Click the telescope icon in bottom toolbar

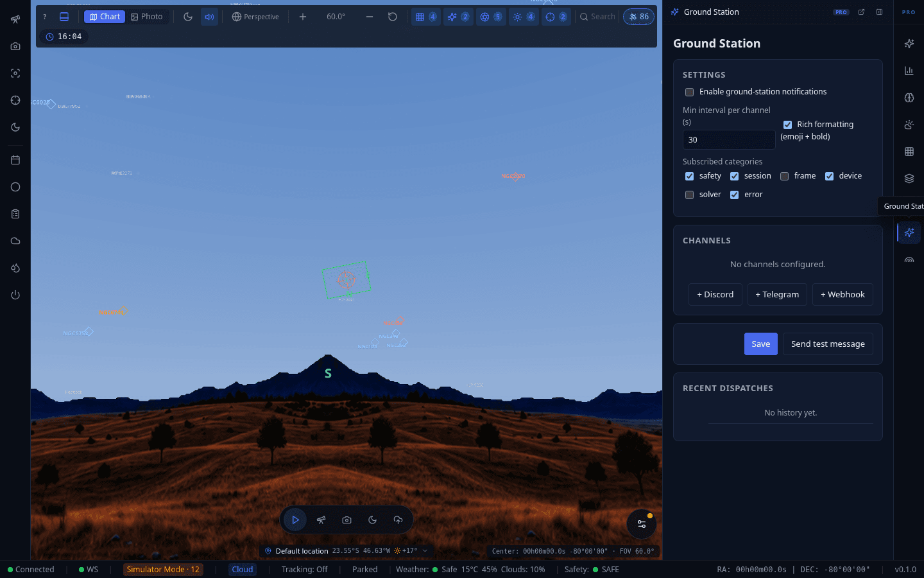tap(321, 520)
